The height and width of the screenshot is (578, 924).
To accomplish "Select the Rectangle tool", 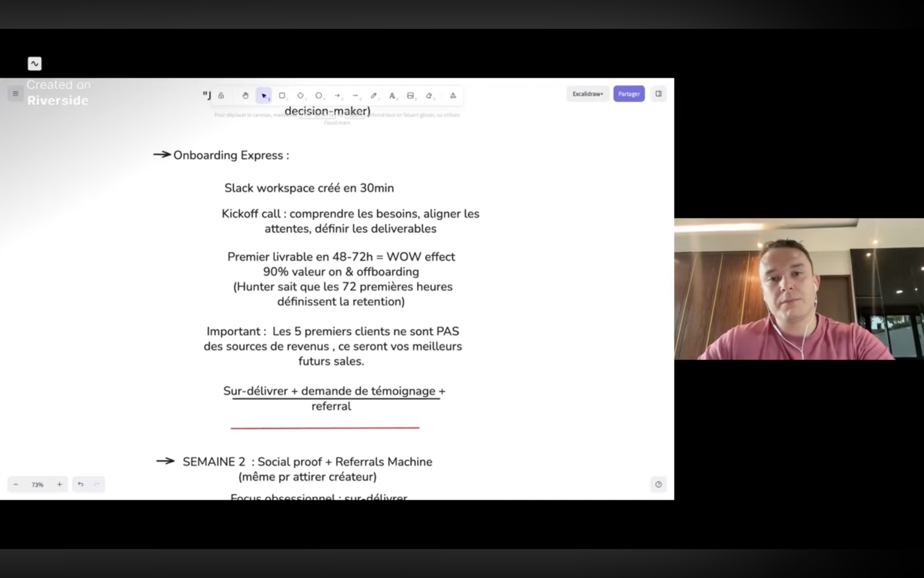I will pyautogui.click(x=282, y=95).
